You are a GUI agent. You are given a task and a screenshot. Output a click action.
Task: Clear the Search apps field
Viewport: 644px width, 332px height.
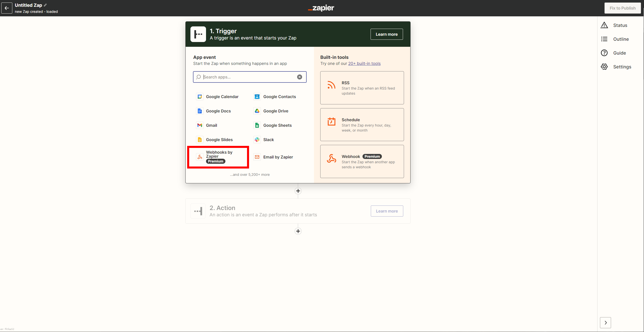point(299,77)
